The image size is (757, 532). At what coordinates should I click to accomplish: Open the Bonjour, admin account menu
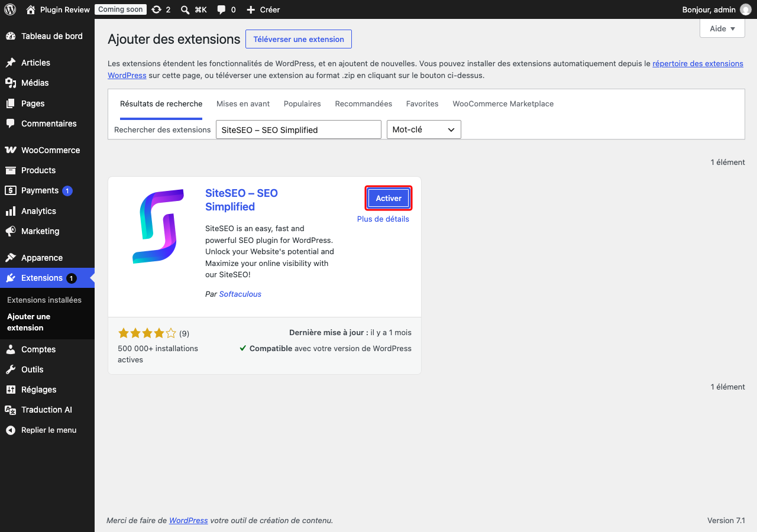716,9
